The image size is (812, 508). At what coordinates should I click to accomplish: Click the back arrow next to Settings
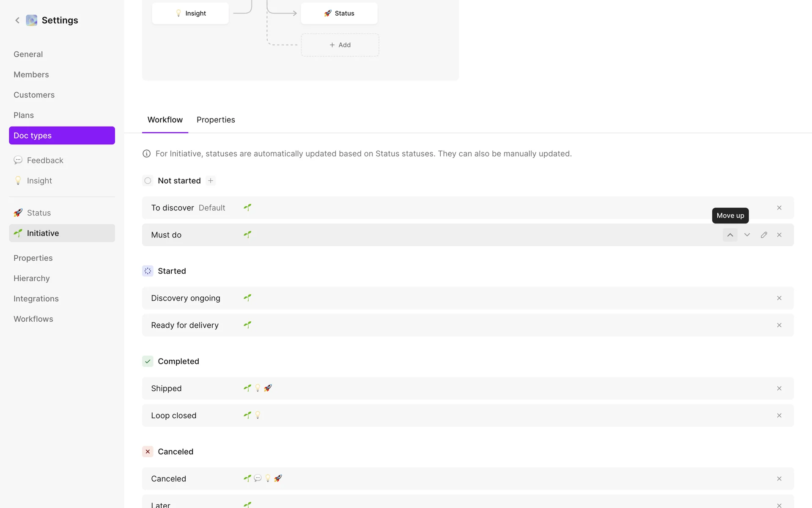click(x=17, y=20)
